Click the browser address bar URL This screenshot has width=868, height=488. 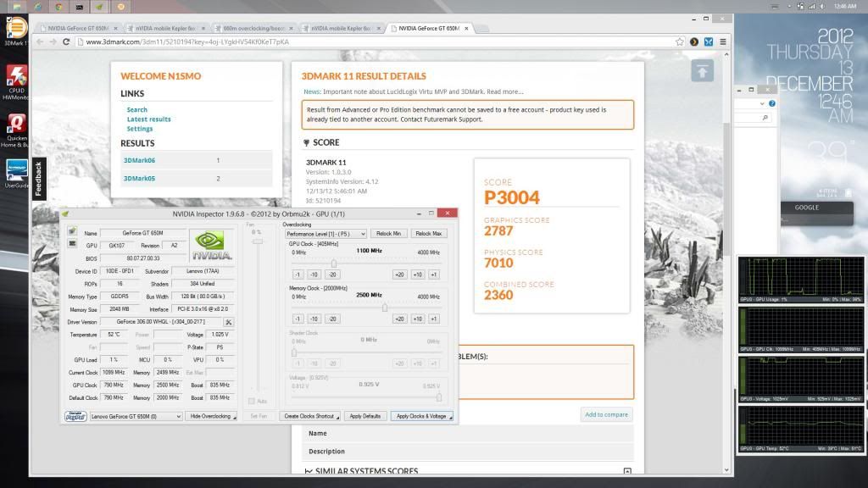(x=187, y=42)
